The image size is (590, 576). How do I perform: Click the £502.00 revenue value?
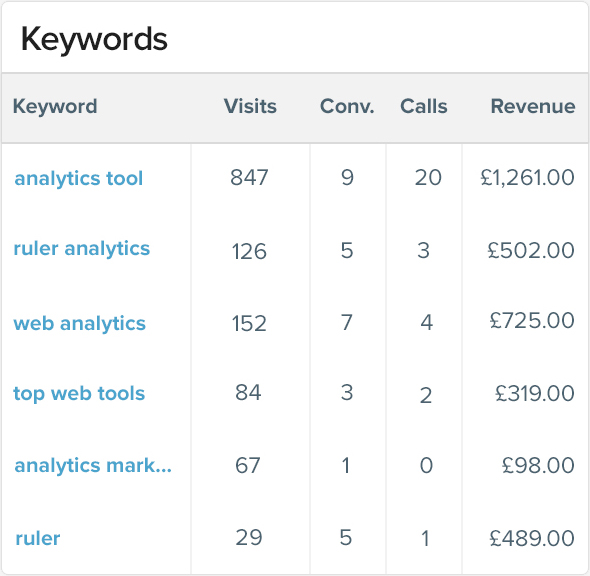tap(531, 251)
